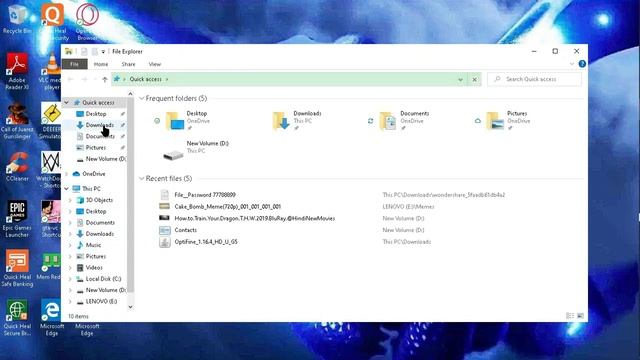Viewport: 640px width, 360px height.
Task: Expand the 3D Objects tree node
Action: [x=70, y=200]
